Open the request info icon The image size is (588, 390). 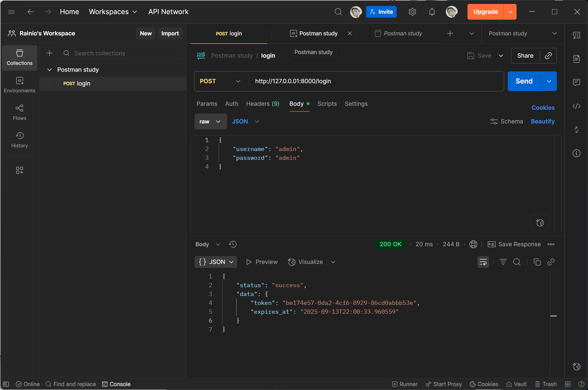[x=577, y=153]
